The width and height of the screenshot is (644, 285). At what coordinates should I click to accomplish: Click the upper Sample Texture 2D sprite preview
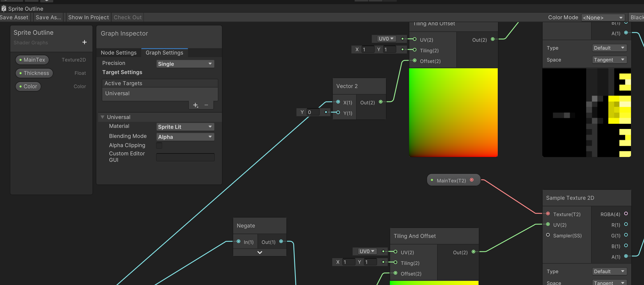click(587, 113)
